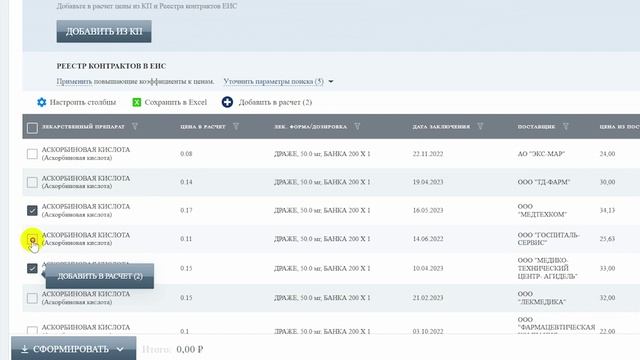The height and width of the screenshot is (360, 640).
Task: Click price value 0.08
Action: pos(186,154)
